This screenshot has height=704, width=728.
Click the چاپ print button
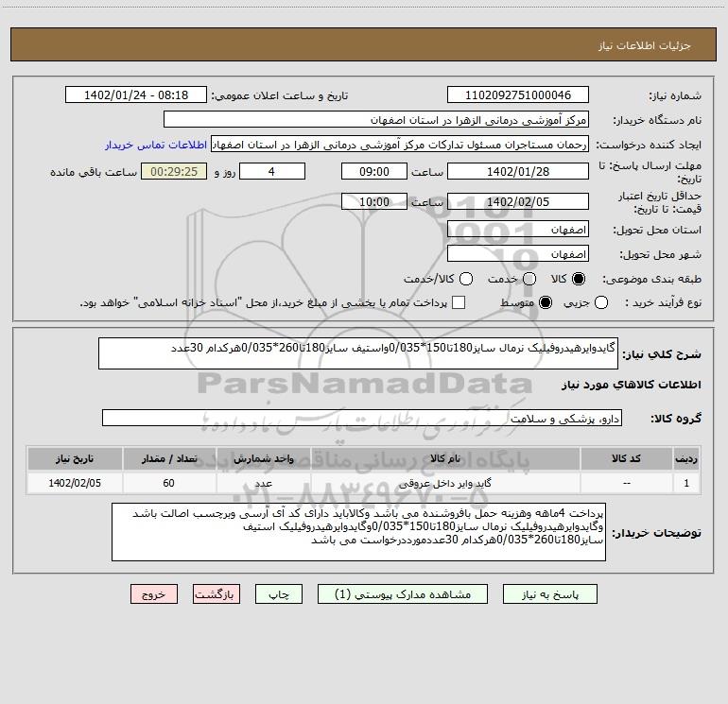[279, 594]
